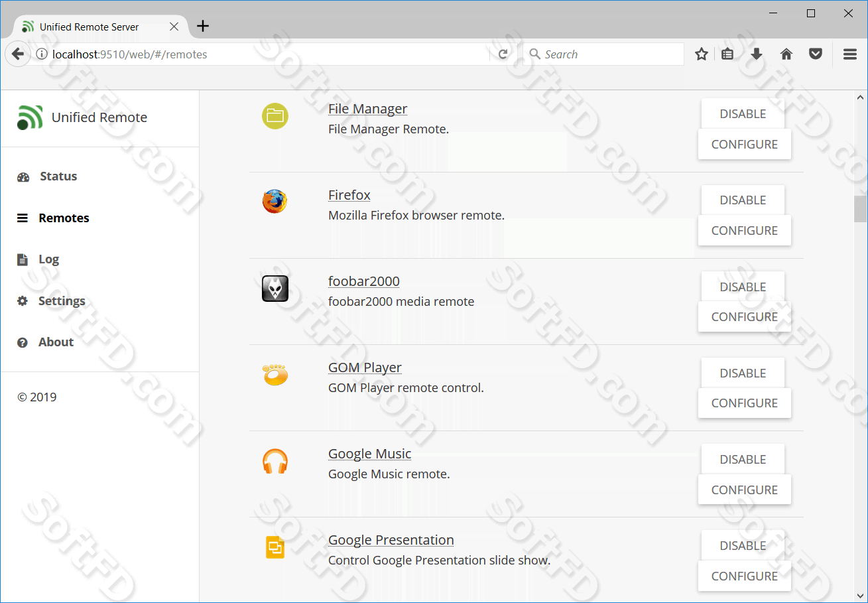Disable the Google Presentation remote
The image size is (868, 603).
[x=743, y=545]
